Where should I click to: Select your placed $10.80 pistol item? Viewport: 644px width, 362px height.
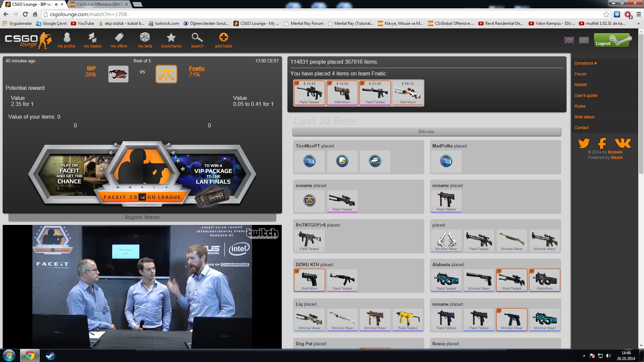pos(342,93)
